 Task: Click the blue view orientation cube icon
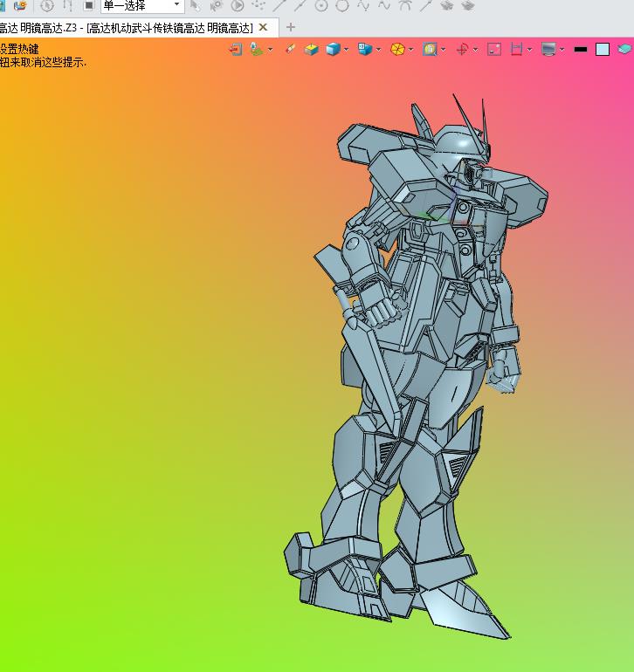click(365, 49)
